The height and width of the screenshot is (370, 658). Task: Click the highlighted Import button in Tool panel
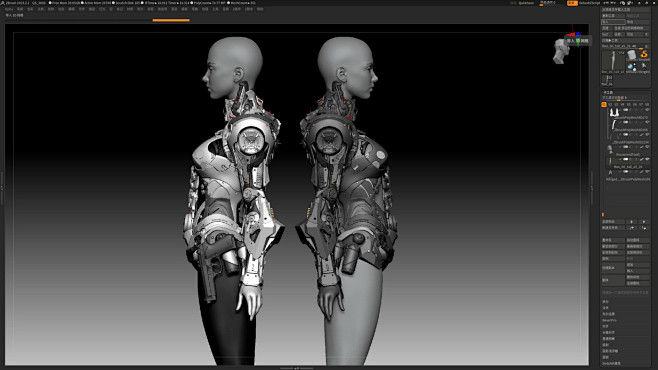613,22
